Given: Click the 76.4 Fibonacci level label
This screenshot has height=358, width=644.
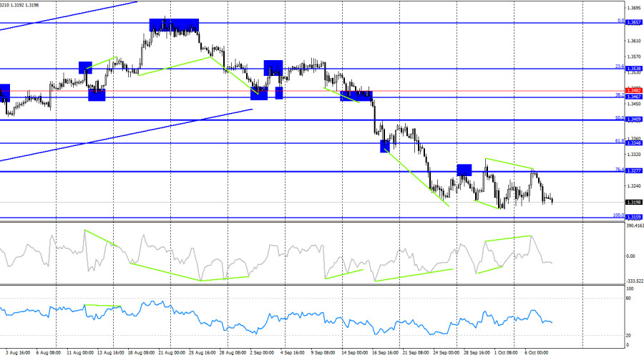Looking at the screenshot, I should tap(620, 170).
